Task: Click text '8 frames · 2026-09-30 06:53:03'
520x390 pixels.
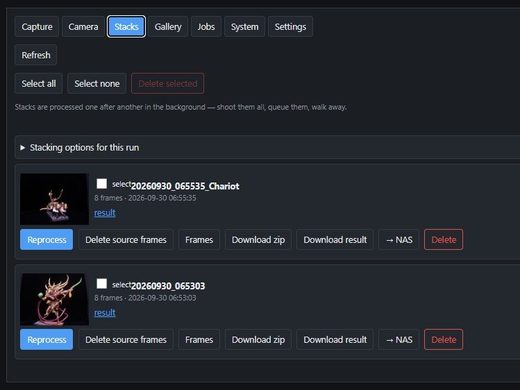Action: [x=145, y=298]
